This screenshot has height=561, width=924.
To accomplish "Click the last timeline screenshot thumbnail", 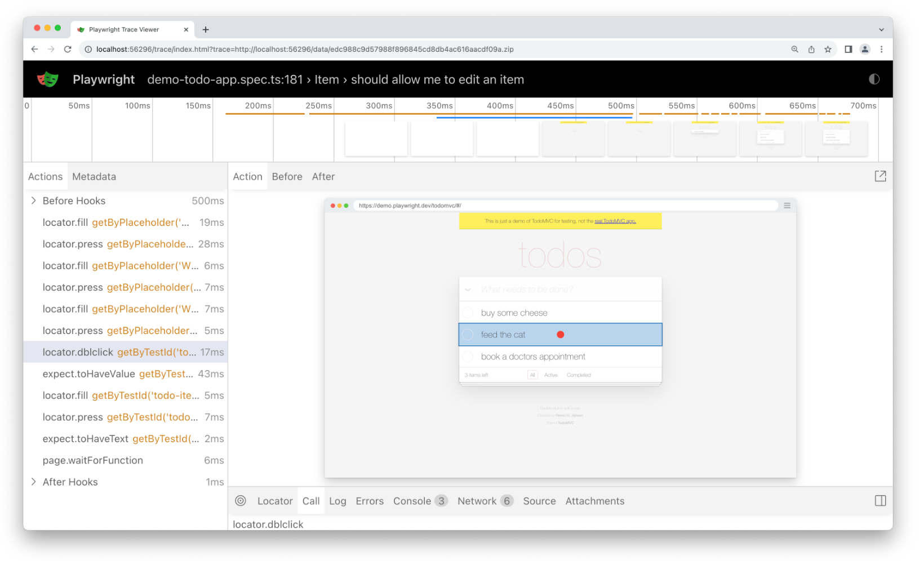I will click(x=836, y=139).
